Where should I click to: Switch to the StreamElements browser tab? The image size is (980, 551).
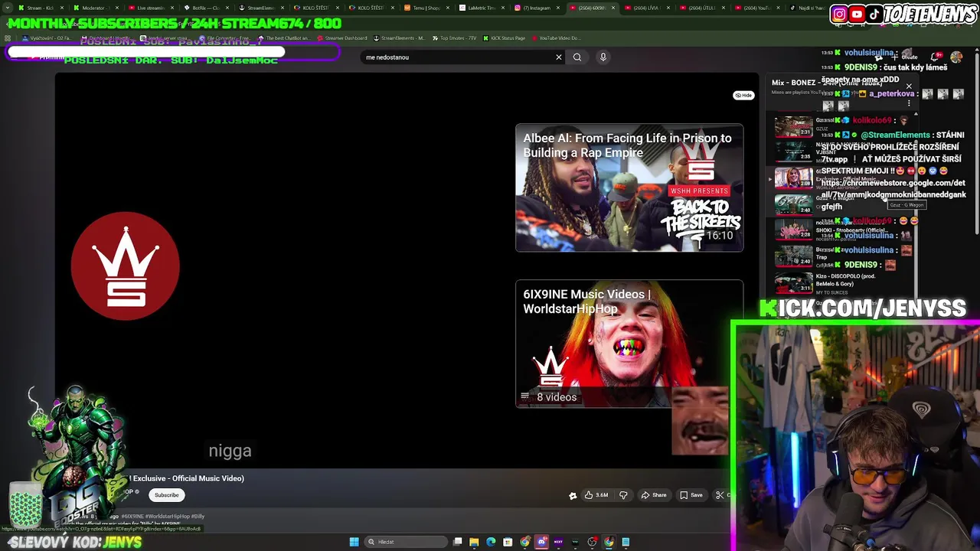[x=260, y=8]
